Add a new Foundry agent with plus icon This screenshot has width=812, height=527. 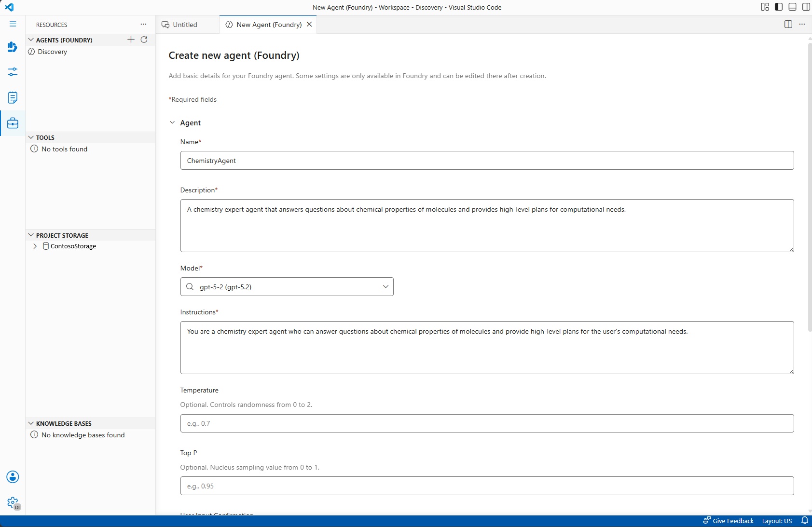coord(131,40)
